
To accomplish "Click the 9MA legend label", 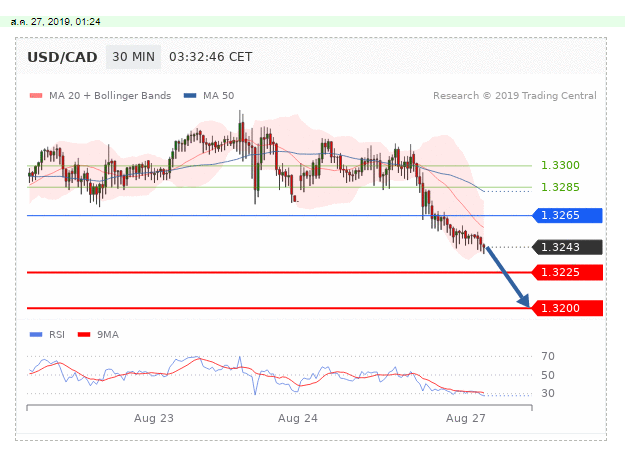I will click(108, 334).
